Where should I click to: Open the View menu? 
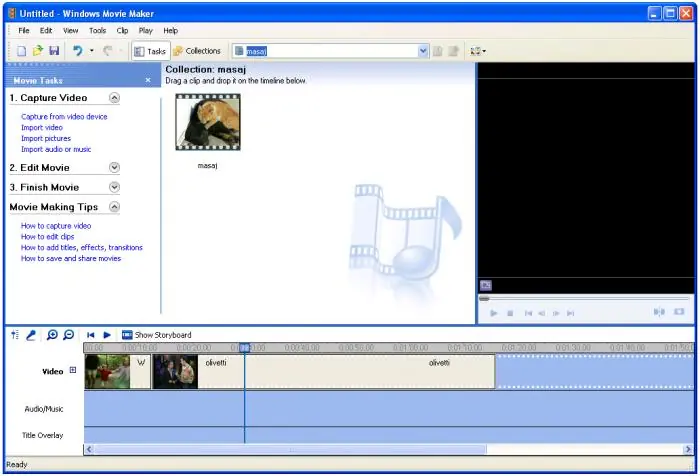[x=71, y=30]
